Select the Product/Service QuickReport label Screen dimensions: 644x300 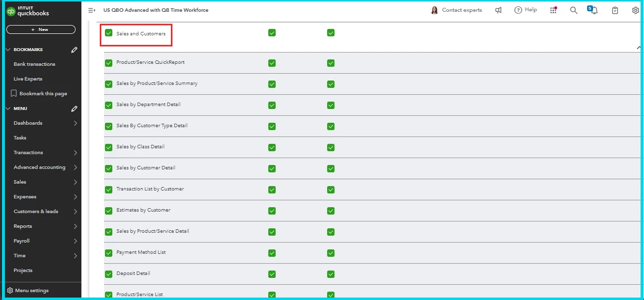[151, 62]
